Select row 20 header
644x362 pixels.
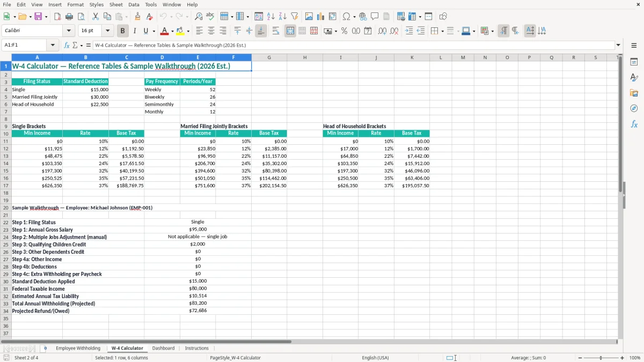6,208
